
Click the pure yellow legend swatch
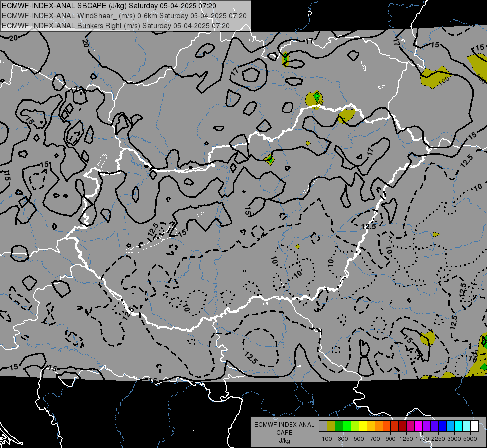(363, 426)
